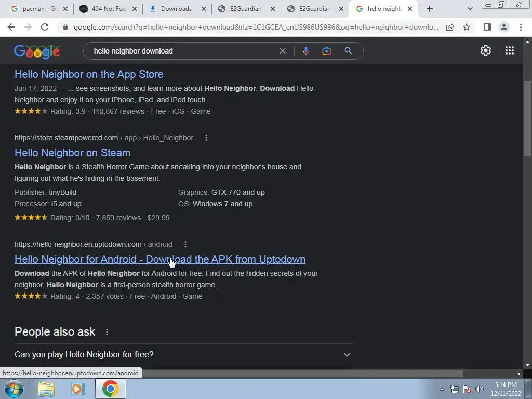The width and height of the screenshot is (532, 399).
Task: Share this page via share icon
Action: pos(450,27)
